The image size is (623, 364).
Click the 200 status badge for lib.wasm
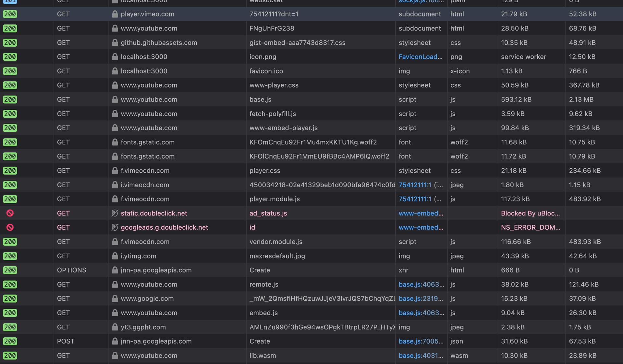10,356
